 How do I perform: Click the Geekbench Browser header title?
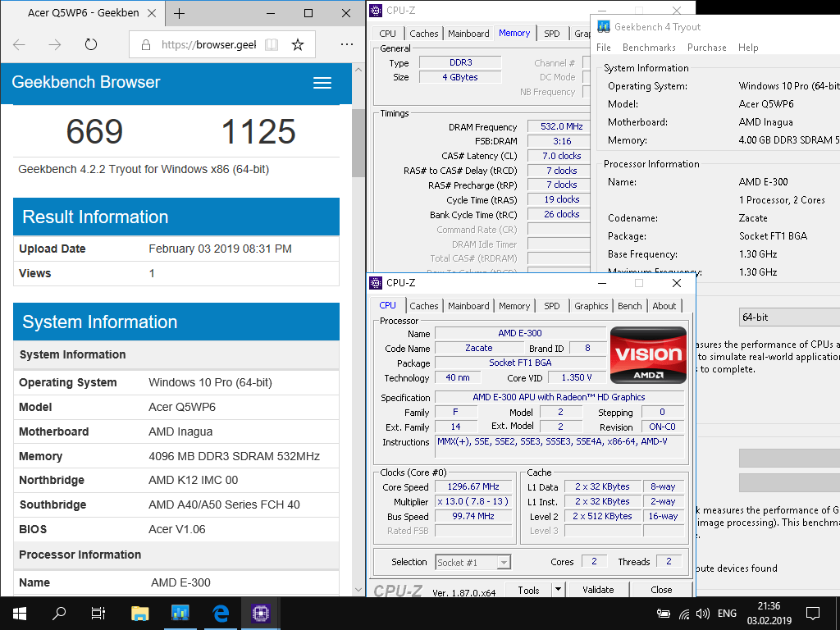pyautogui.click(x=85, y=82)
